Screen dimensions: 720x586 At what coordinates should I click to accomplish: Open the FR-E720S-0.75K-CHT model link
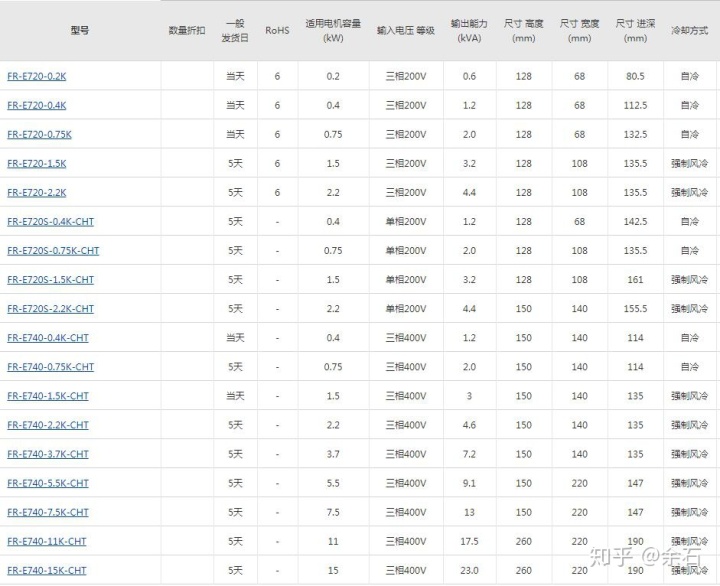[53, 251]
